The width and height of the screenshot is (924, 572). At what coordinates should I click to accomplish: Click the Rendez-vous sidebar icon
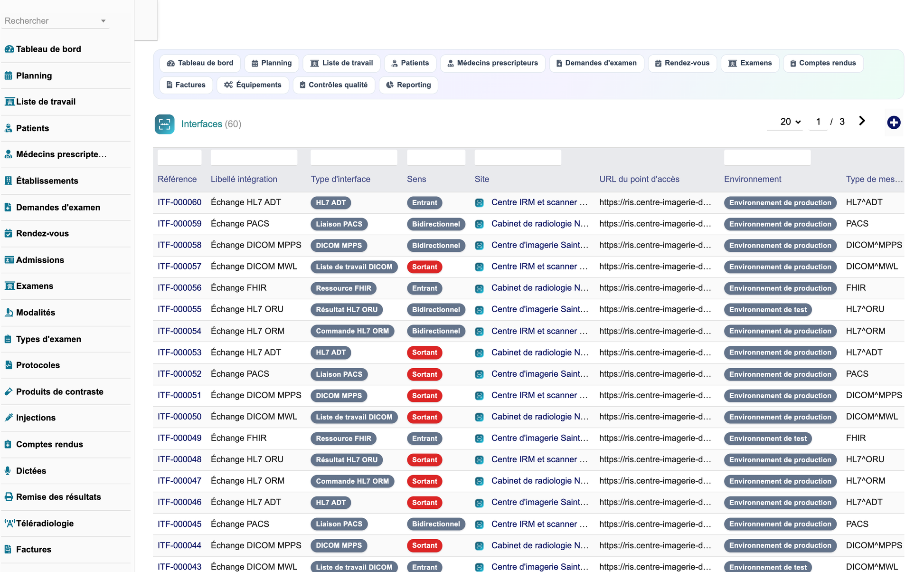tap(9, 233)
